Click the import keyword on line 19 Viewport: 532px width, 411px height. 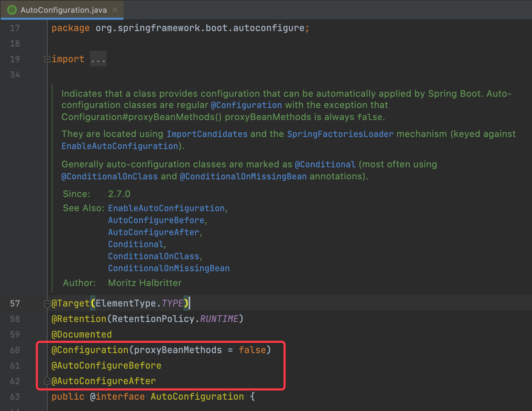point(68,59)
